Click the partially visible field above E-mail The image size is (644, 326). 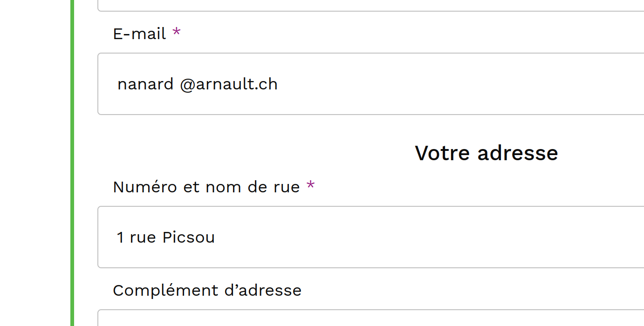370,6
